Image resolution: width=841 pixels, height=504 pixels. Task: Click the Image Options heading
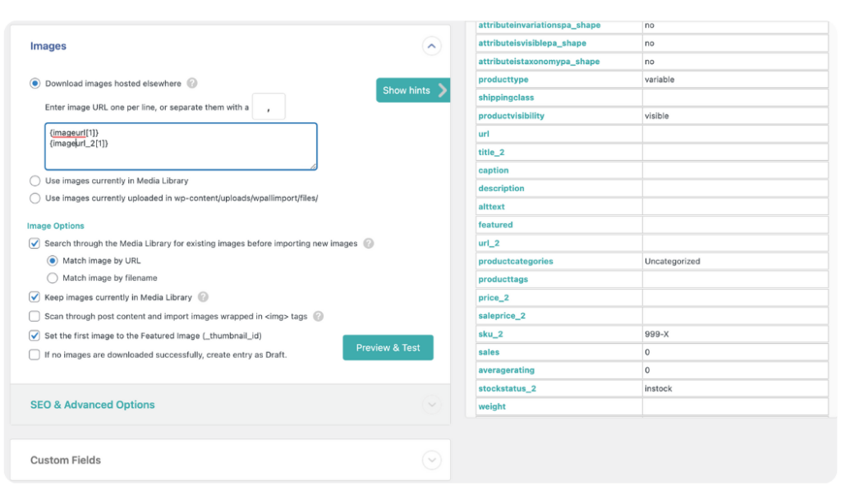pyautogui.click(x=56, y=226)
